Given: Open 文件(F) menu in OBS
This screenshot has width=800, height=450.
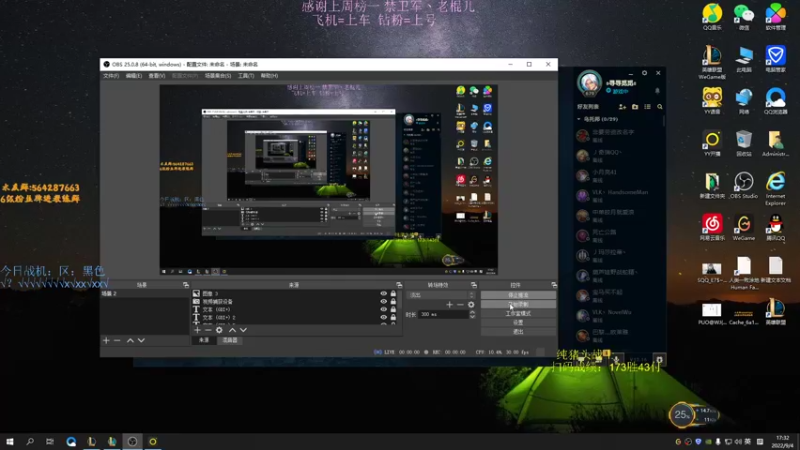Looking at the screenshot, I should [111, 76].
